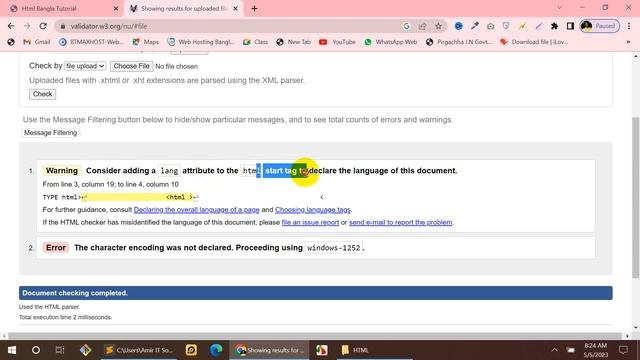Open Web Hosting Bangl bookmark
640x360 pixels.
(x=201, y=42)
